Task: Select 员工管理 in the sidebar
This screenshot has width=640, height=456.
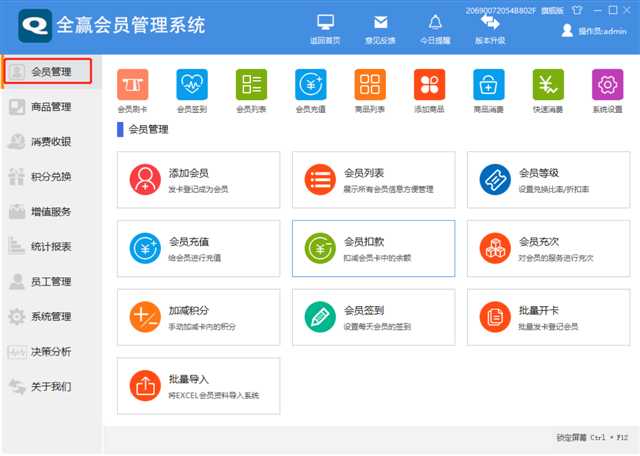Action: [x=51, y=282]
